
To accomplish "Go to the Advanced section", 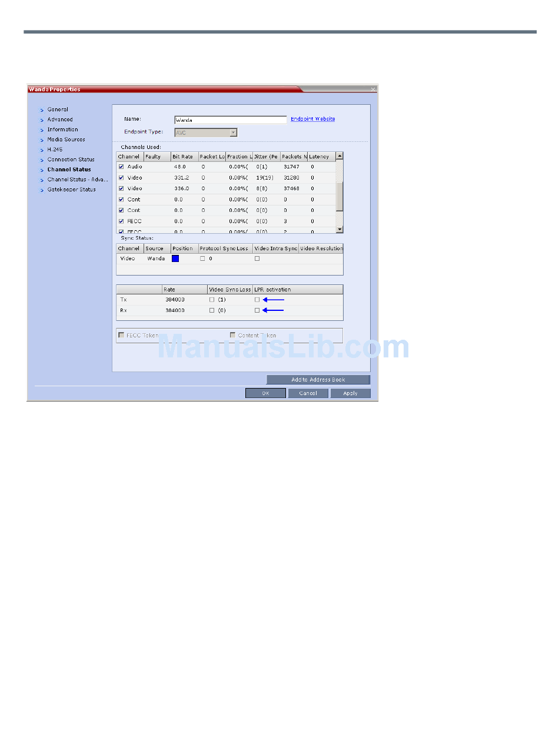I will (x=60, y=120).
